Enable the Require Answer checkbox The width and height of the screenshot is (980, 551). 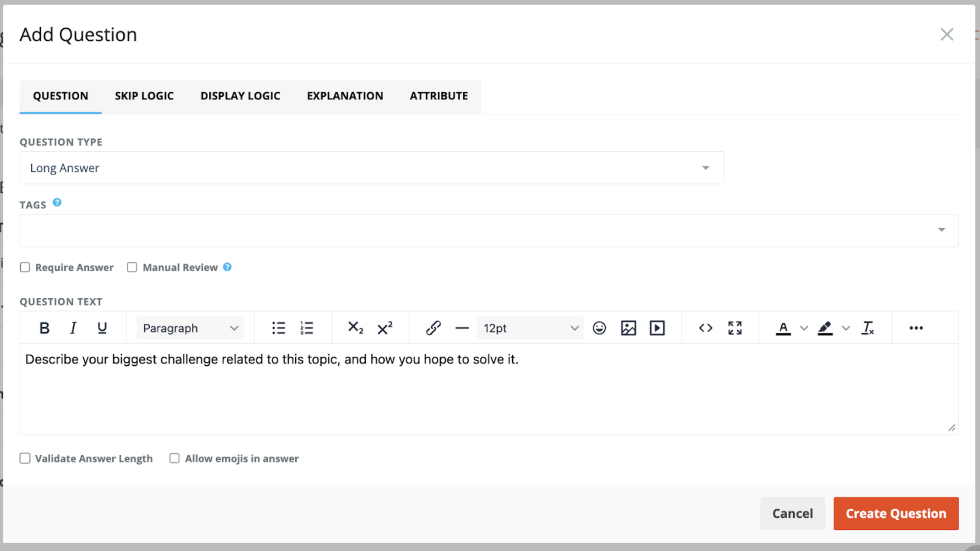[x=25, y=267]
